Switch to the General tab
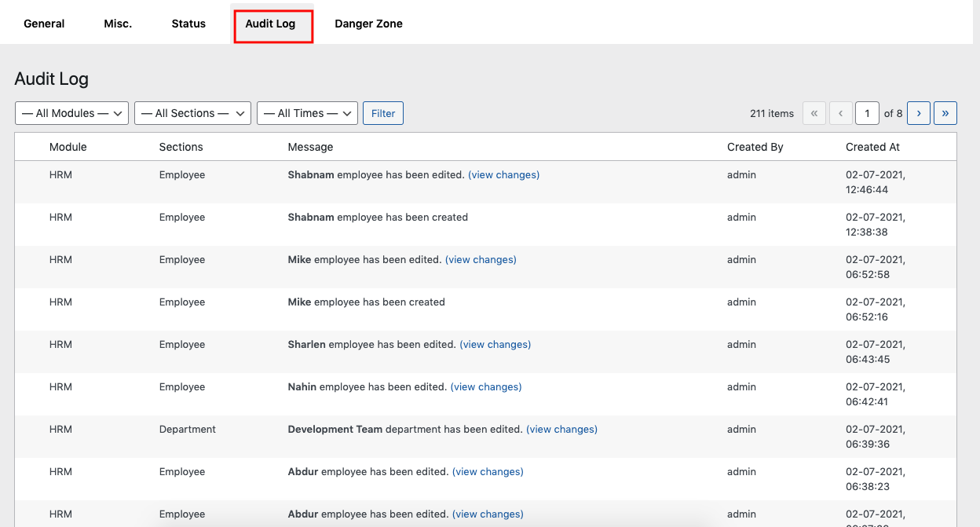The height and width of the screenshot is (527, 980). [44, 24]
